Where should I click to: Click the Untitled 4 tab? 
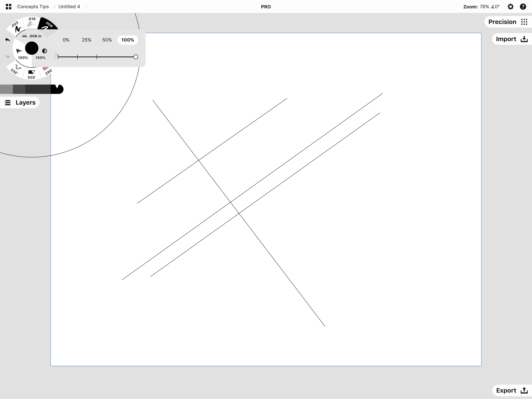click(68, 6)
